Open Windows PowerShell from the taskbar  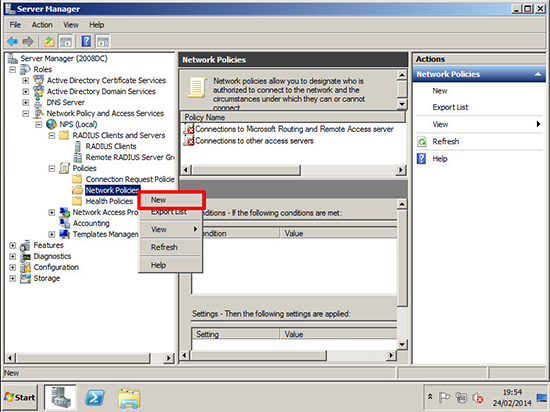pos(95,398)
